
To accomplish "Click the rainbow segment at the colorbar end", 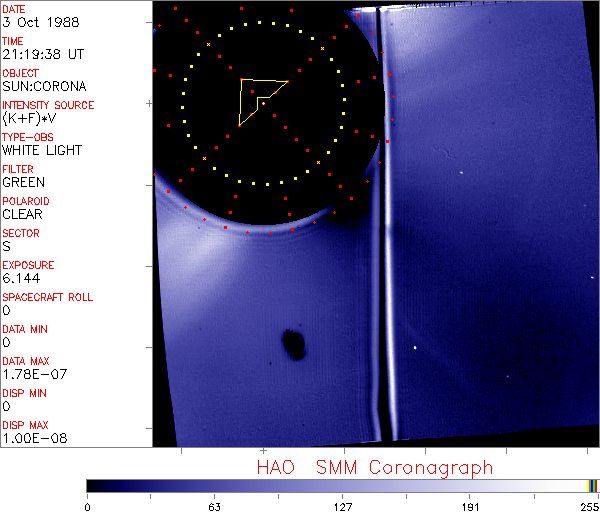I will 593,485.
